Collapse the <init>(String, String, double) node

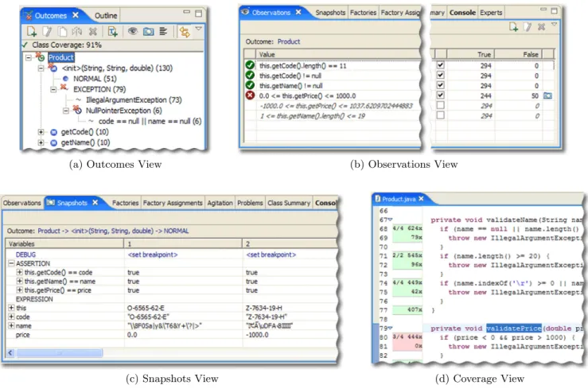point(41,68)
